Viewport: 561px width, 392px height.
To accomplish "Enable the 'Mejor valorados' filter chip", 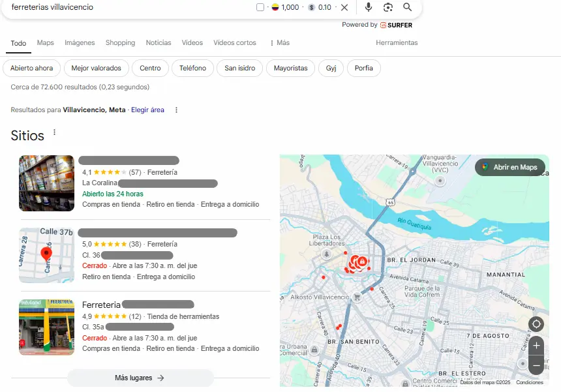I will (x=97, y=68).
